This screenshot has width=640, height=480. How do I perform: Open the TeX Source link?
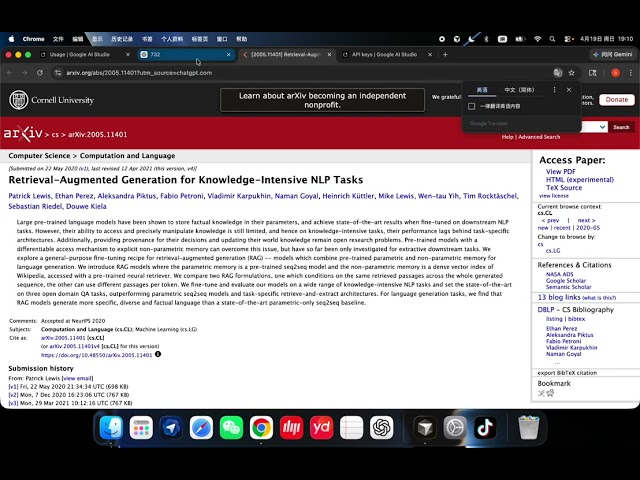[564, 188]
